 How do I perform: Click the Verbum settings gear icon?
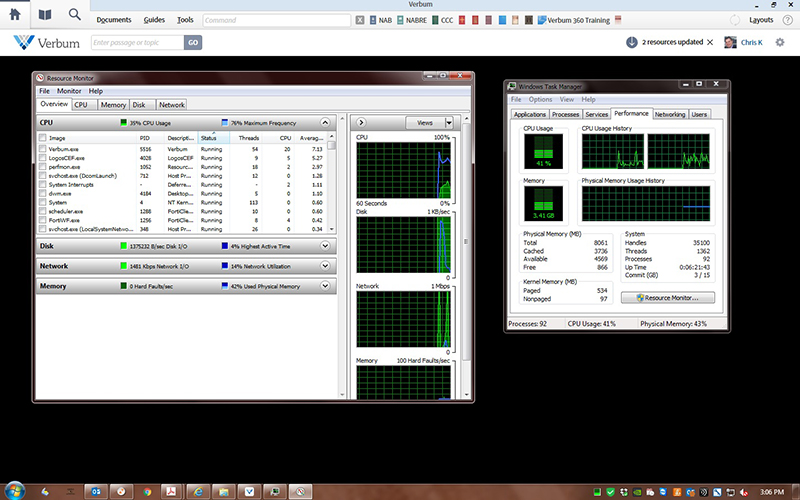click(779, 42)
